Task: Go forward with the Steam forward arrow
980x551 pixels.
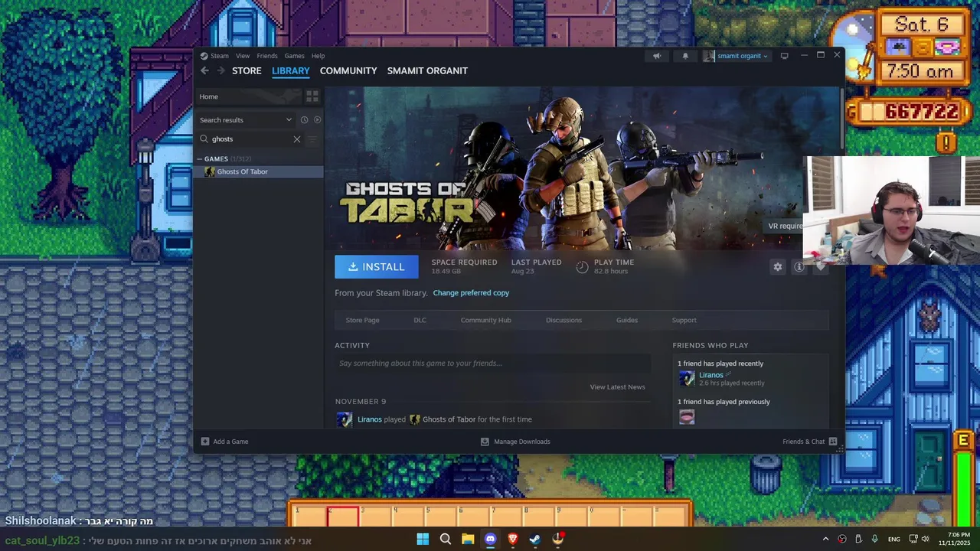Action: 220,70
